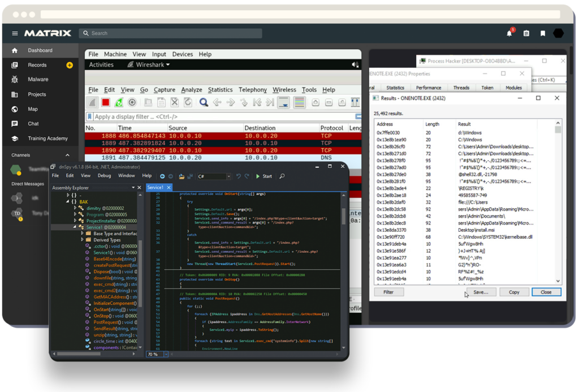Click Wireshark display filter field

224,117
